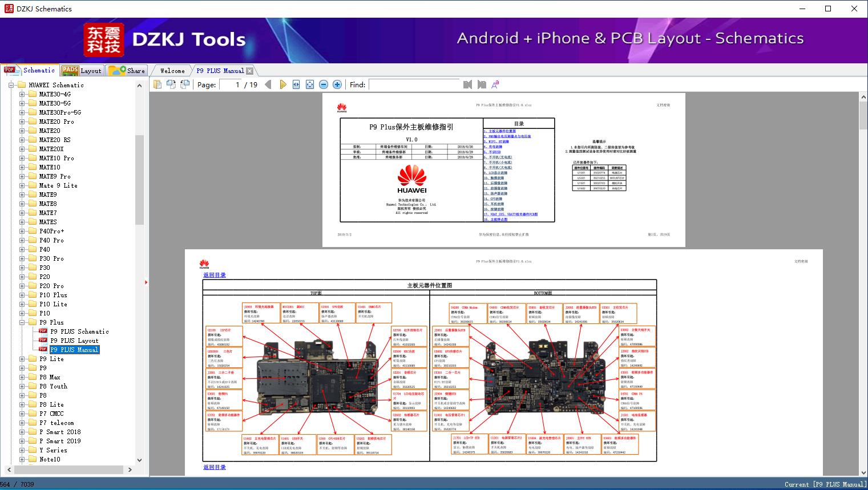
Task: Click the PDF icon next to P9 PLUS Manual
Action: point(43,350)
